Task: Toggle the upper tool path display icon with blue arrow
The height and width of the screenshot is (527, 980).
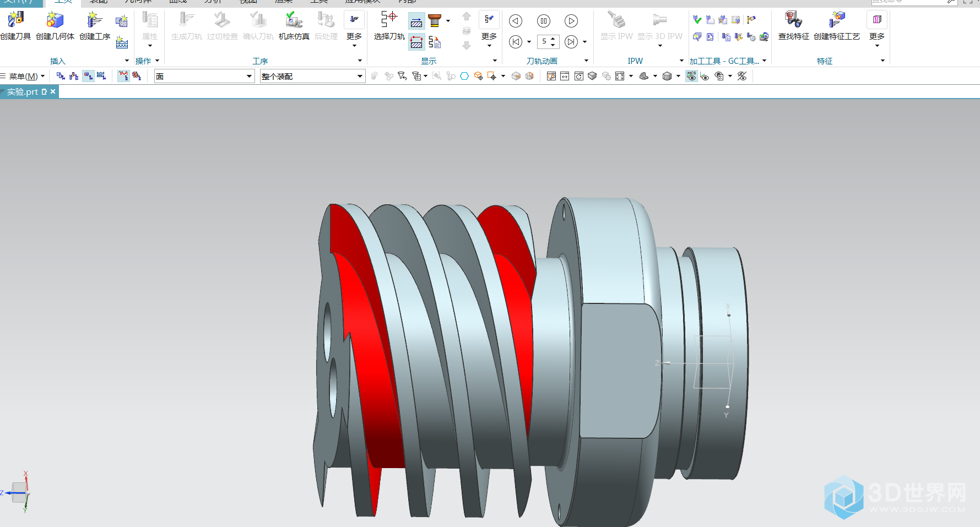Action: coord(417,22)
